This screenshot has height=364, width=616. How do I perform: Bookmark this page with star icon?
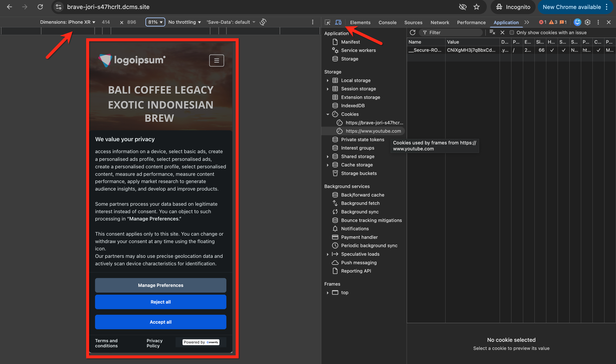[x=477, y=7]
